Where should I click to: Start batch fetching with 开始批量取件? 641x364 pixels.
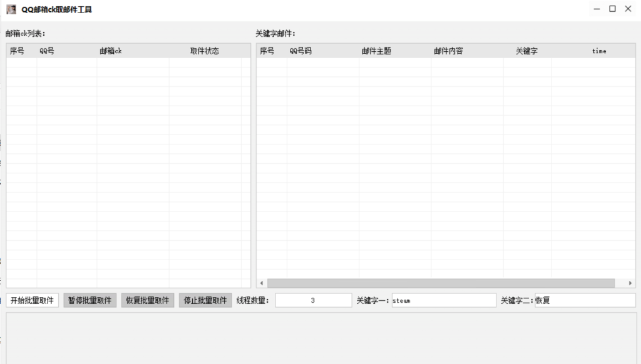coord(33,300)
